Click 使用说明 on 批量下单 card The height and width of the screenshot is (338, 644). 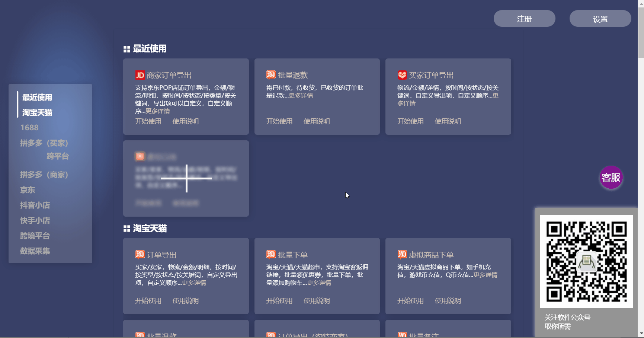(x=317, y=301)
